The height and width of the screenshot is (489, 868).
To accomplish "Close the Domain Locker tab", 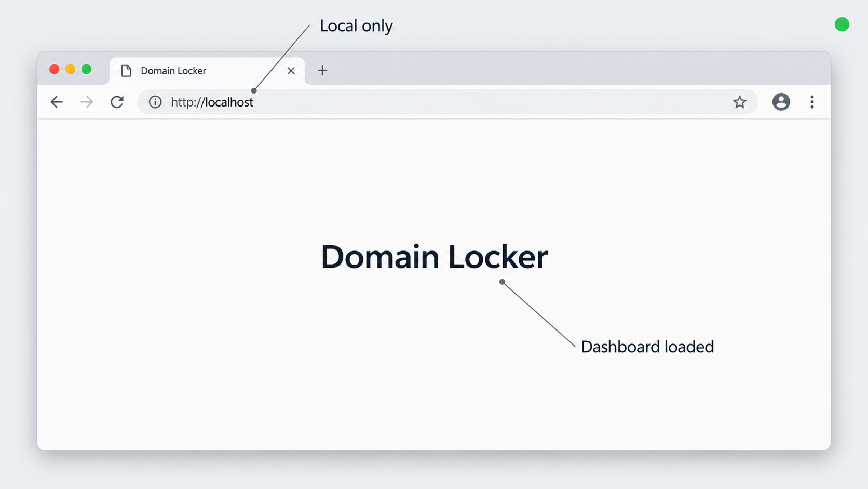I will (x=291, y=71).
